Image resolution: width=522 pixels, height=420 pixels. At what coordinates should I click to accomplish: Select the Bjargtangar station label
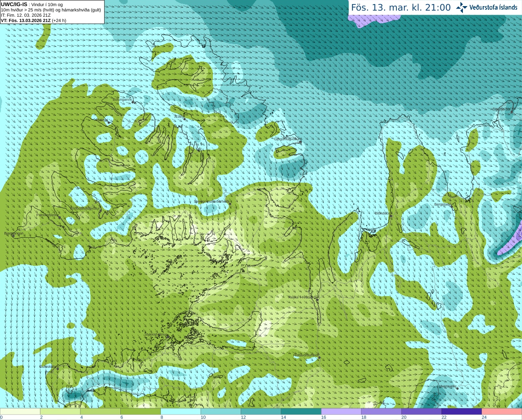(x=14, y=233)
